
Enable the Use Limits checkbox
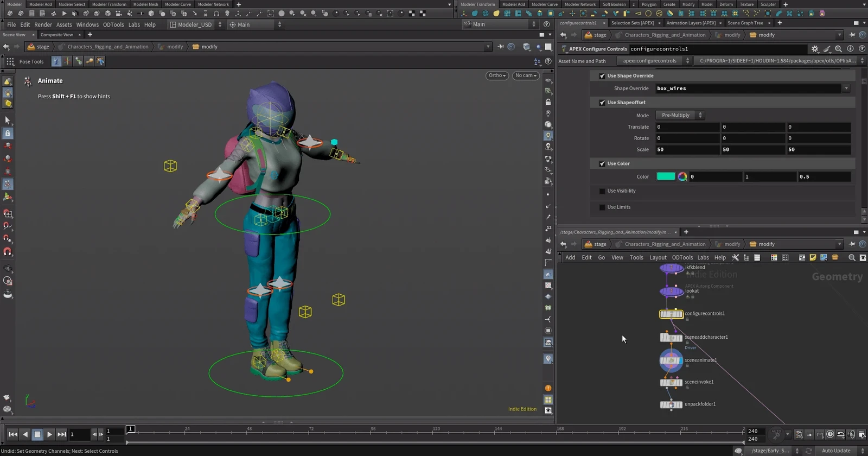(x=602, y=207)
